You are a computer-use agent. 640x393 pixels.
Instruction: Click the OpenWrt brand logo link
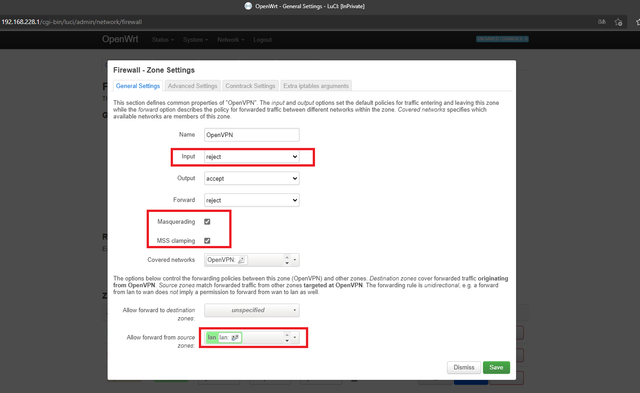click(x=120, y=39)
